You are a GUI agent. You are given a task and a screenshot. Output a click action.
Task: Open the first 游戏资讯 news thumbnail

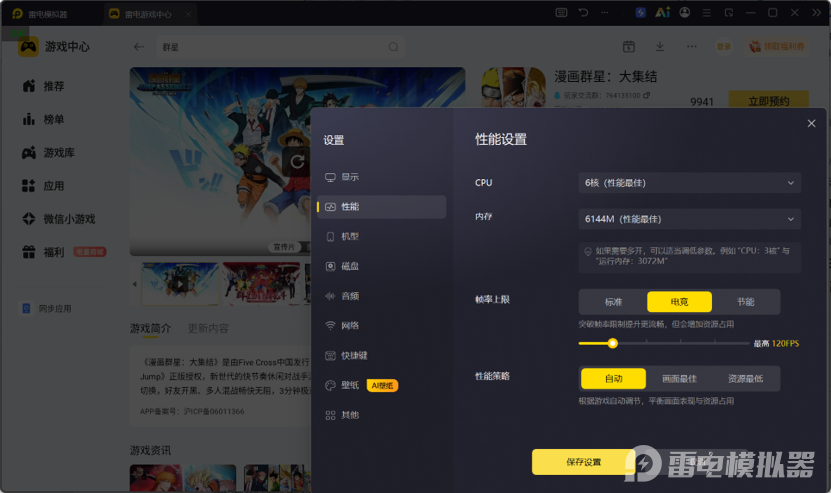tap(183, 478)
